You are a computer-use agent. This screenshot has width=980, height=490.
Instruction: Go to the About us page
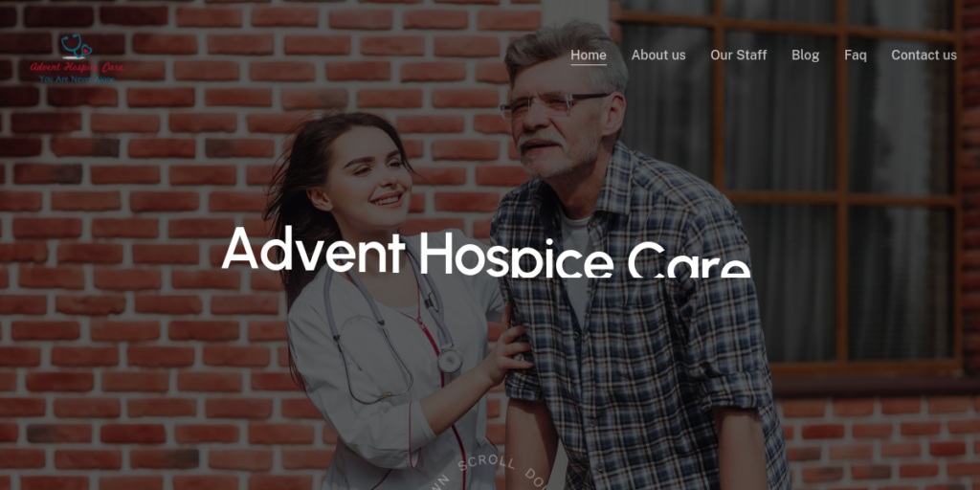click(658, 55)
